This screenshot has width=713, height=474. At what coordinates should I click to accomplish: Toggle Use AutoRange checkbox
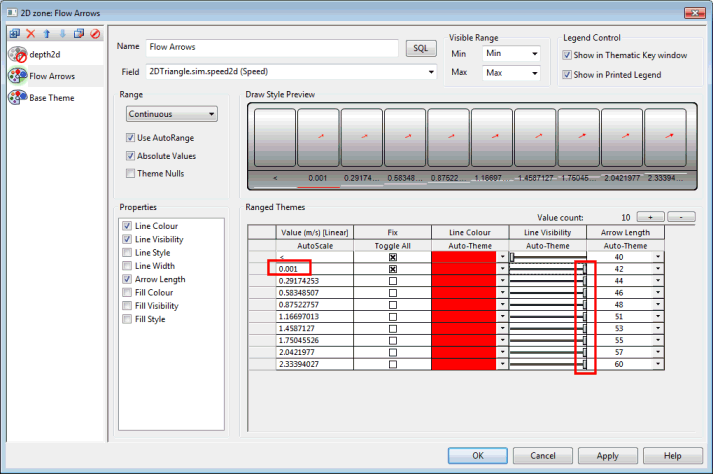(131, 137)
